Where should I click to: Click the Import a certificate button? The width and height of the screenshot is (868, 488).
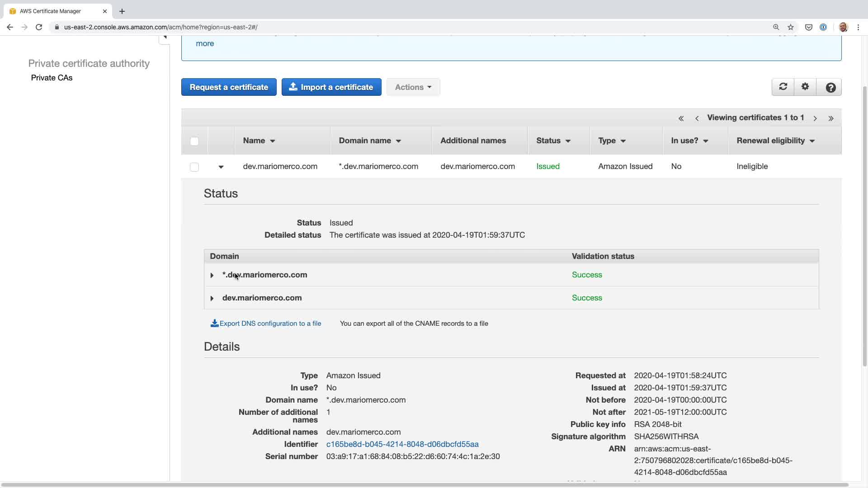[x=331, y=87]
